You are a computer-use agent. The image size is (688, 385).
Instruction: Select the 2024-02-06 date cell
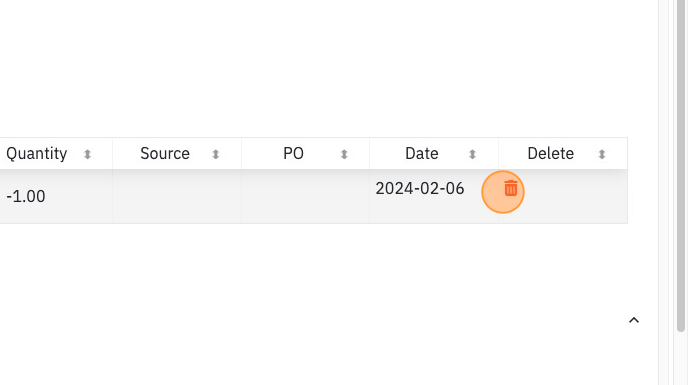(420, 188)
